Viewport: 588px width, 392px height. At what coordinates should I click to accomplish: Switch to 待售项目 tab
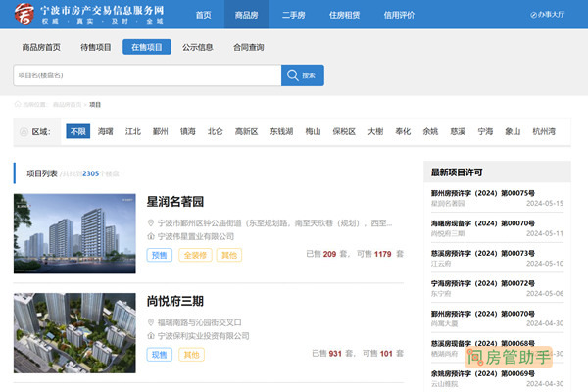(96, 47)
